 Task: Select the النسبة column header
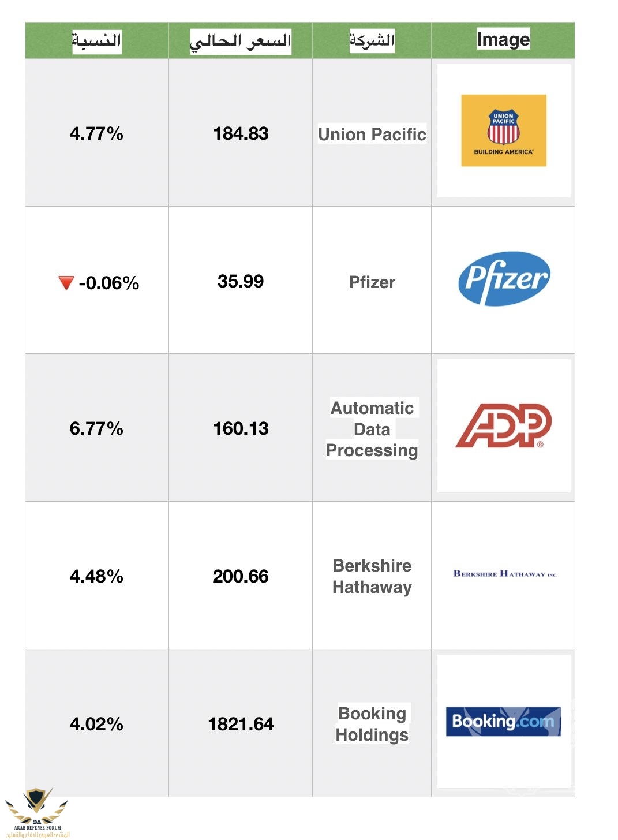pos(96,41)
